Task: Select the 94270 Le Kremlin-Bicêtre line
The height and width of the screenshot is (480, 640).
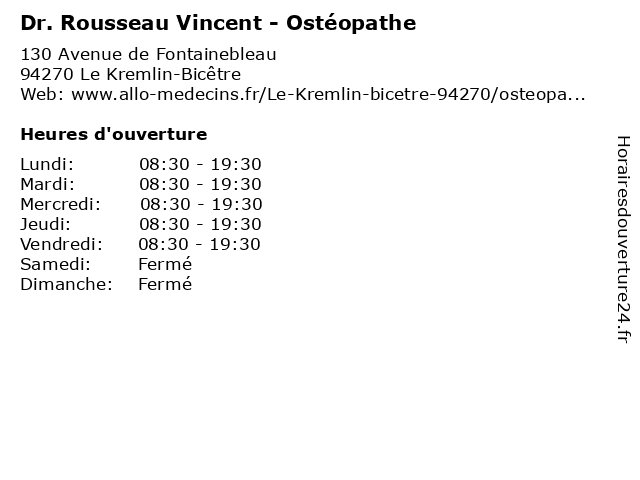Action: point(131,74)
